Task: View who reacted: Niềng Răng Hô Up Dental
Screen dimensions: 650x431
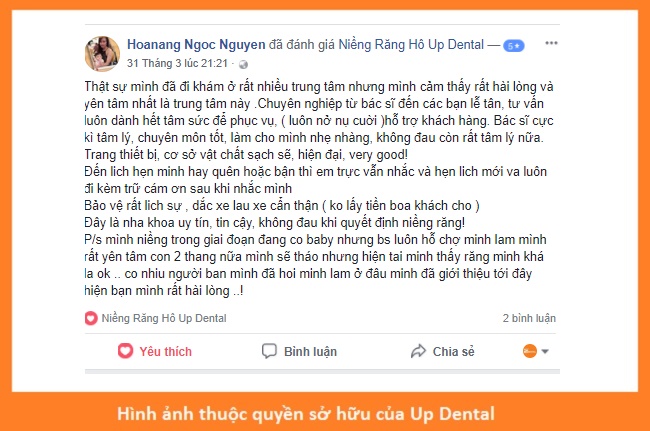Action: (164, 318)
